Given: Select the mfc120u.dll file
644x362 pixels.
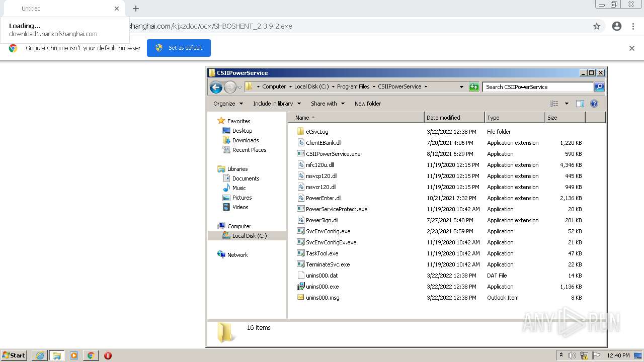Looking at the screenshot, I should (x=315, y=165).
